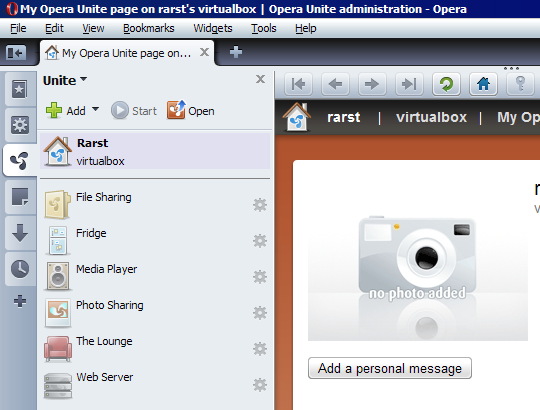Click the Rewind navigation button

point(298,84)
